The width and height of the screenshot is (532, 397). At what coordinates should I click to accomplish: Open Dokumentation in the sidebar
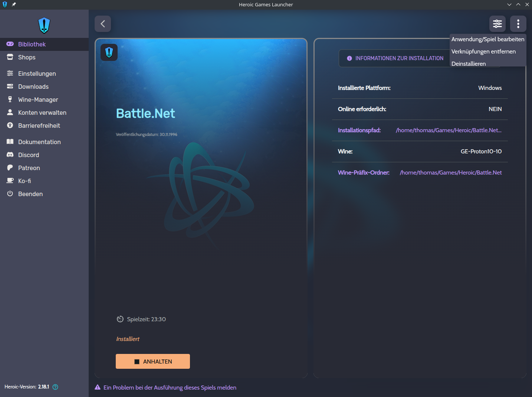(x=44, y=142)
